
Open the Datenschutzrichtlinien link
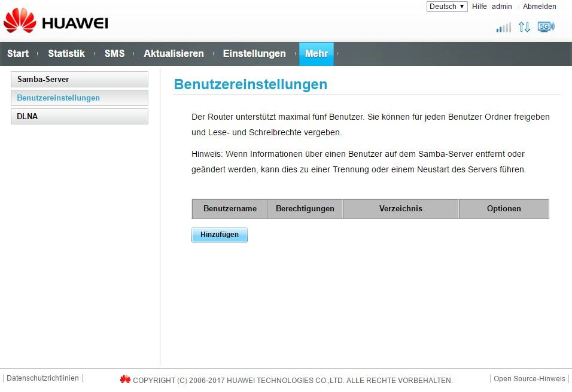42,378
